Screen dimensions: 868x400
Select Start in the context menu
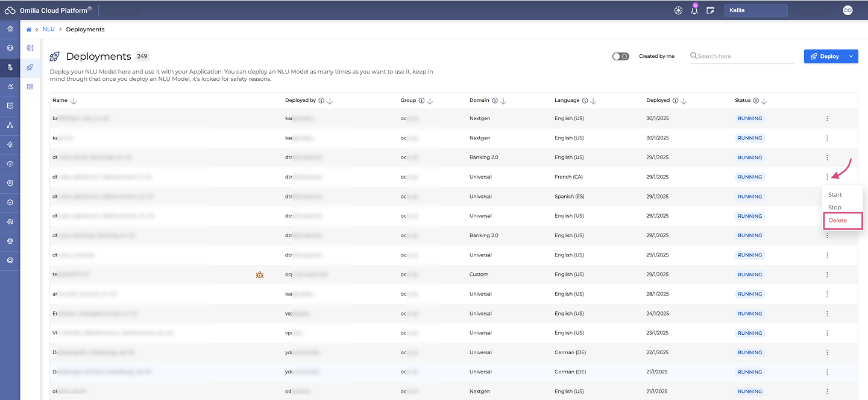pyautogui.click(x=835, y=195)
